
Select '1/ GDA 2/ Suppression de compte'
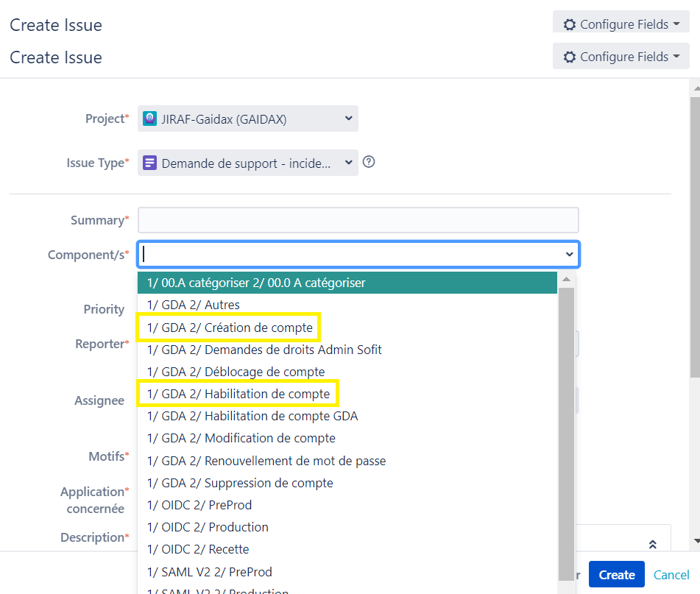[x=347, y=483]
